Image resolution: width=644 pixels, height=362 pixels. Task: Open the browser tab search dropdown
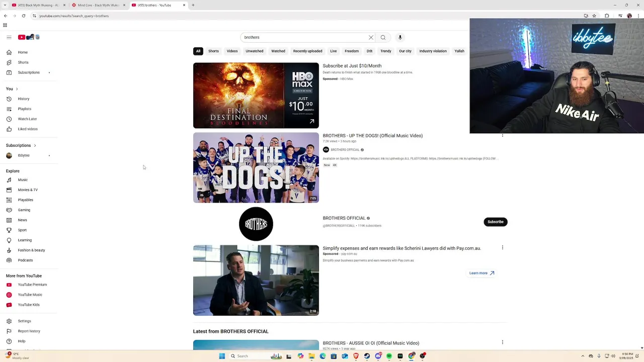pyautogui.click(x=4, y=5)
